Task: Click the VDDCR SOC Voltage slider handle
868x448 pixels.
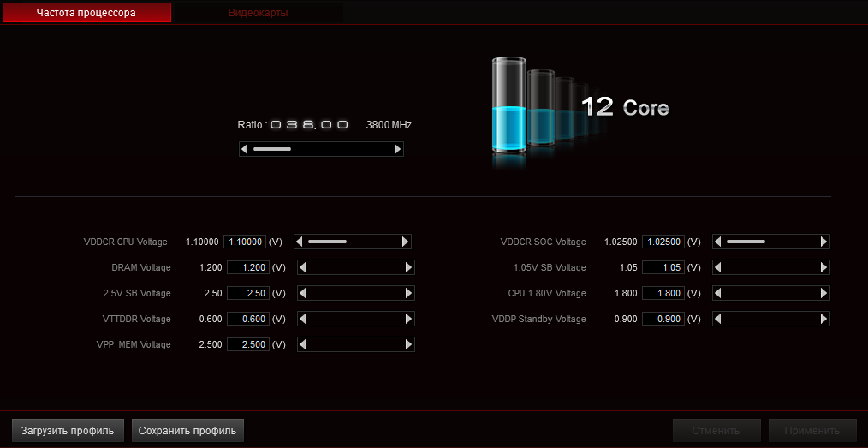Action: click(x=746, y=242)
